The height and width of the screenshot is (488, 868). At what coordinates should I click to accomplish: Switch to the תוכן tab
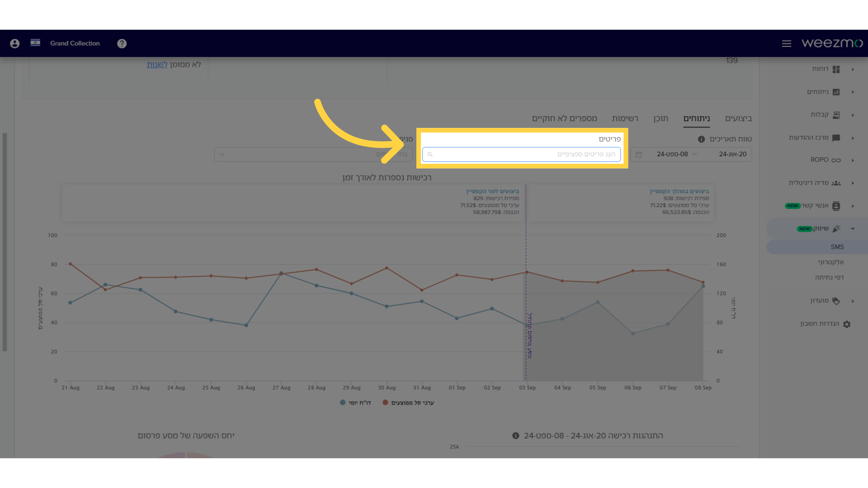click(660, 118)
